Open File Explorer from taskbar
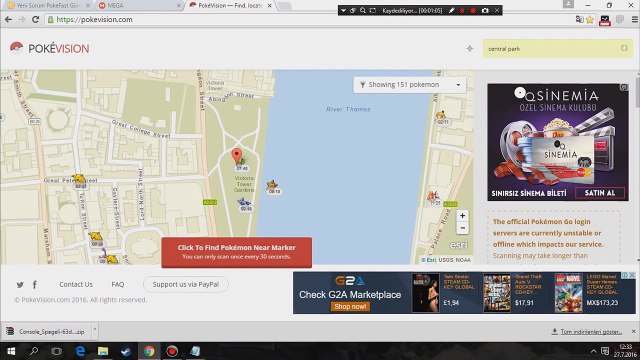This screenshot has width=640, height=360. tap(103, 351)
